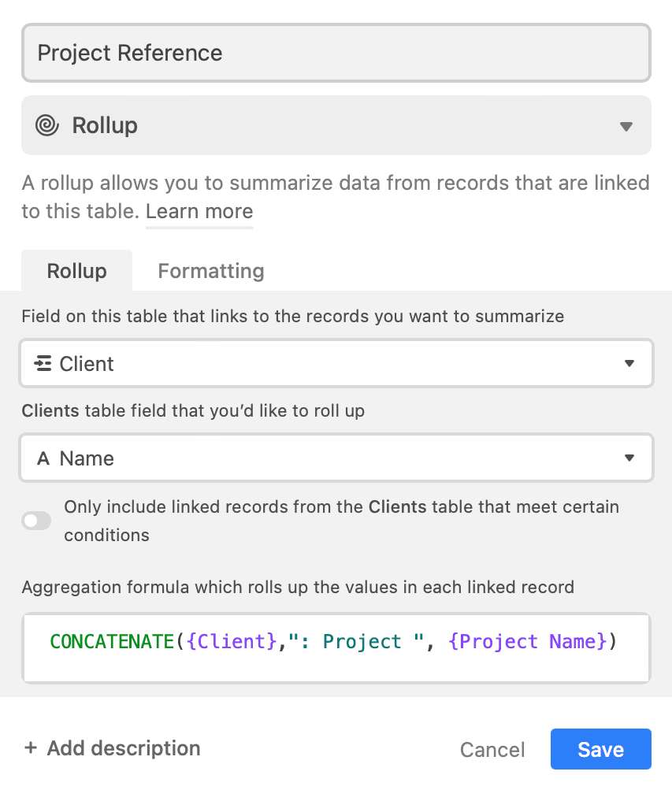
Task: Click the plus icon beside Add description
Action: 31,747
